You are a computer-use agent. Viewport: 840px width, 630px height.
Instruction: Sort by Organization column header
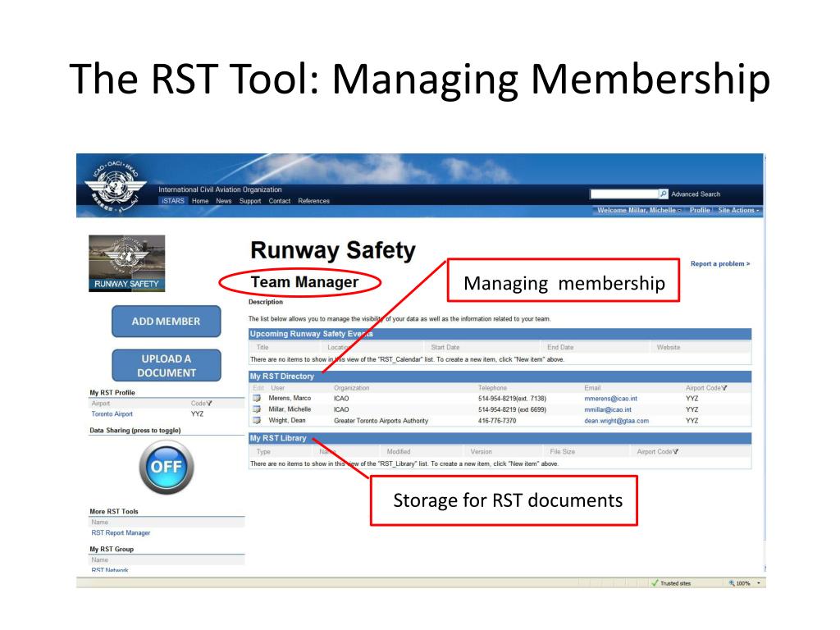(351, 388)
